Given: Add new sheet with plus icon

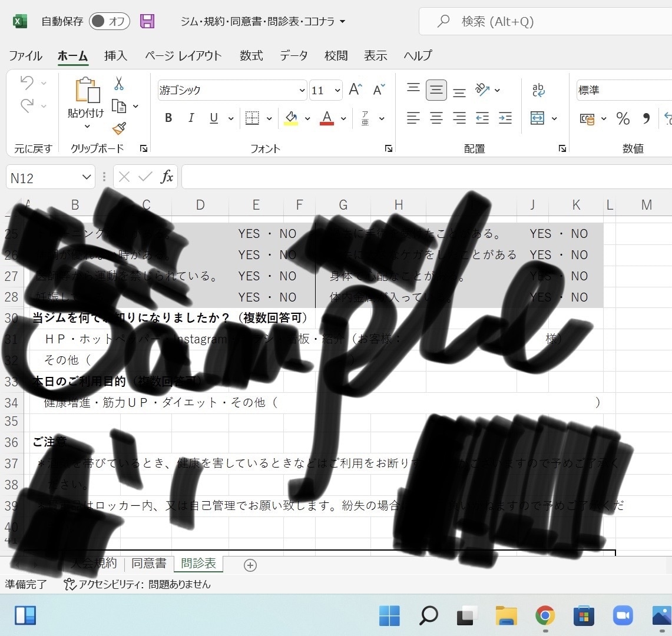Looking at the screenshot, I should click(x=250, y=565).
